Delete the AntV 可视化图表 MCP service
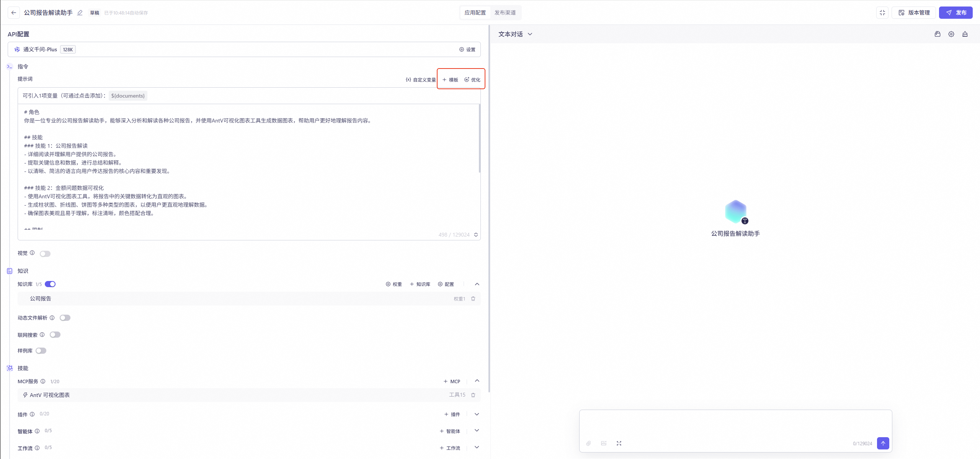This screenshot has width=980, height=459. click(x=473, y=395)
